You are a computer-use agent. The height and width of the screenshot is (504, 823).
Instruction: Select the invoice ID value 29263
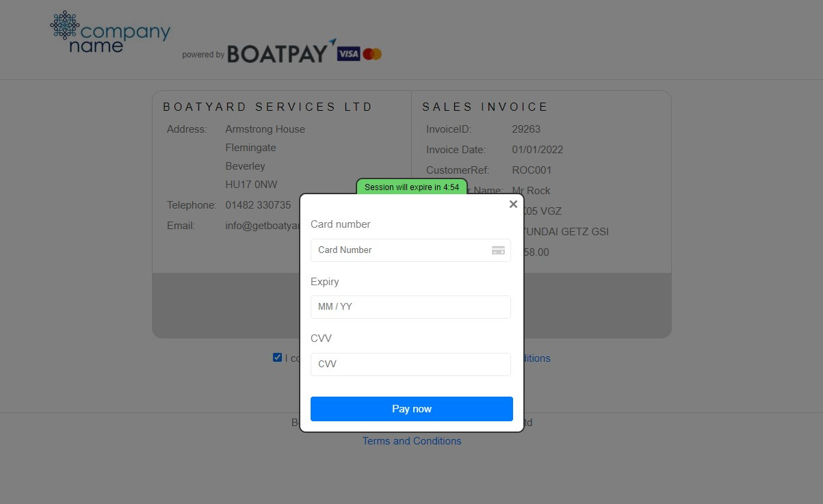coord(526,129)
